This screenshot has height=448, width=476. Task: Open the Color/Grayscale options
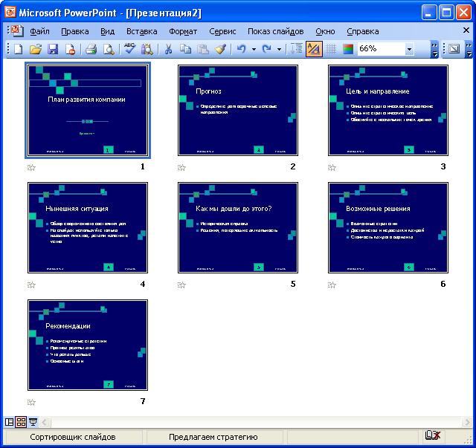[348, 49]
